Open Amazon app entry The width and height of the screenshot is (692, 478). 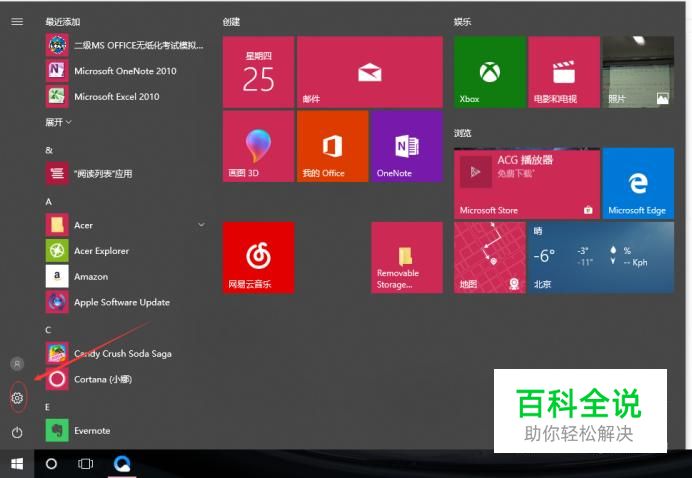point(125,276)
